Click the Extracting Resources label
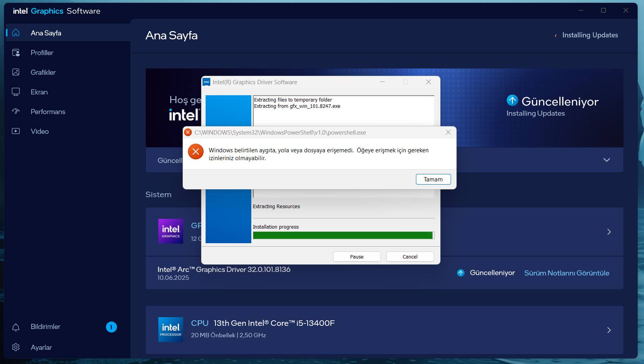Viewport: 644px width, 364px height. pos(276,207)
